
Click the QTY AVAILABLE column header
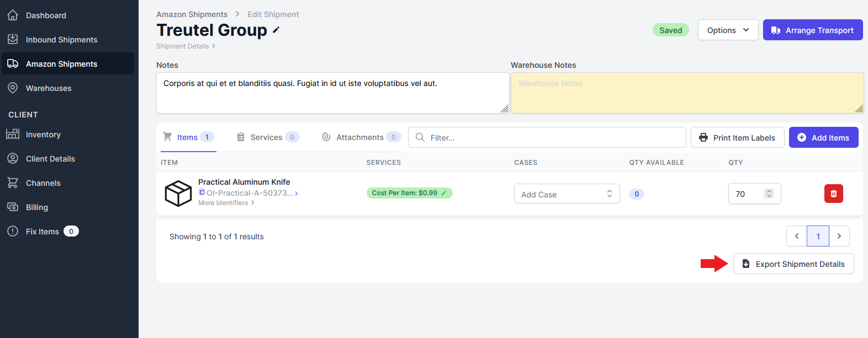657,163
